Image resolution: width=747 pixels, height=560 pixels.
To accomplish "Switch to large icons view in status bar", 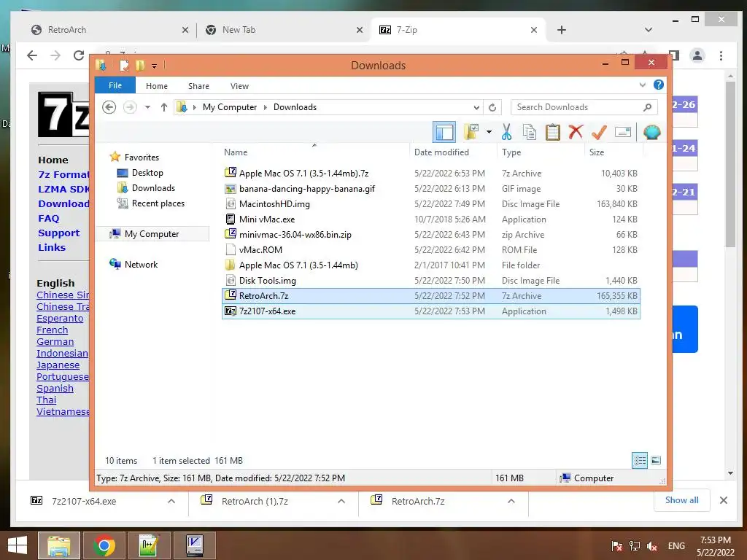I will 656,460.
